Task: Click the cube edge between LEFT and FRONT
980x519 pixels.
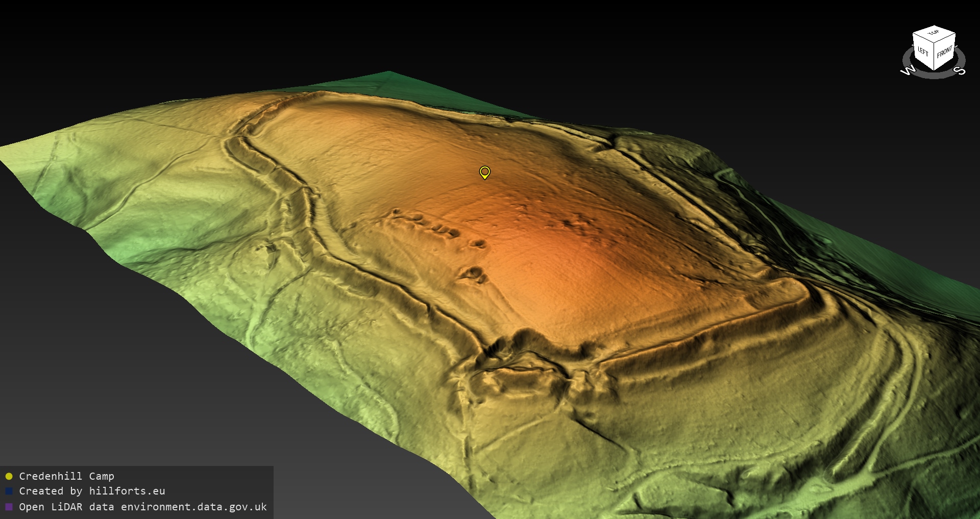Action: click(x=935, y=56)
